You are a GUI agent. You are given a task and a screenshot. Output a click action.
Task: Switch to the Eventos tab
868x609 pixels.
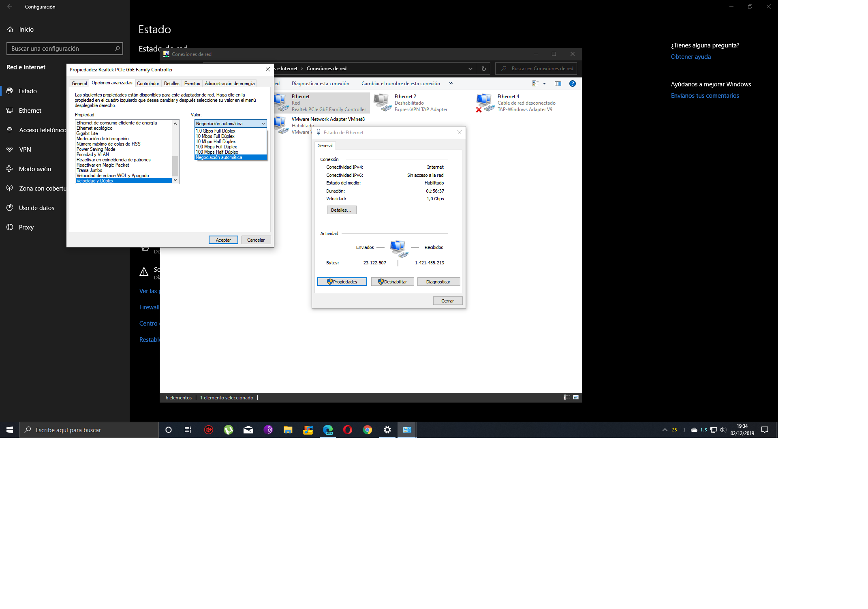(x=192, y=84)
